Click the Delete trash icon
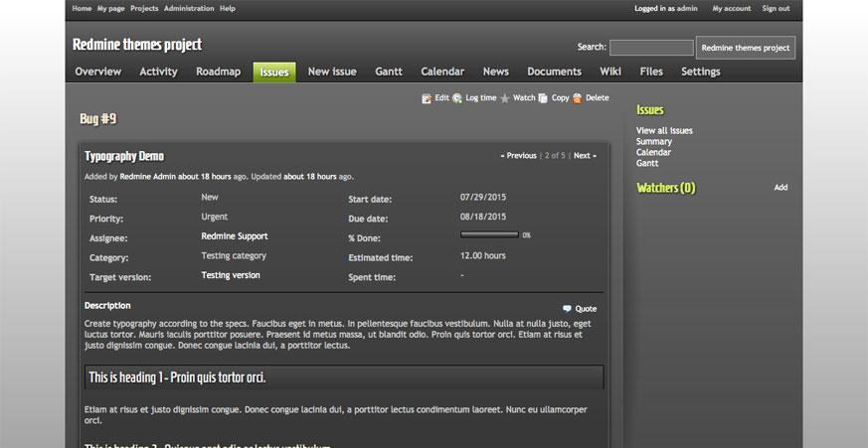868x448 pixels. [578, 98]
